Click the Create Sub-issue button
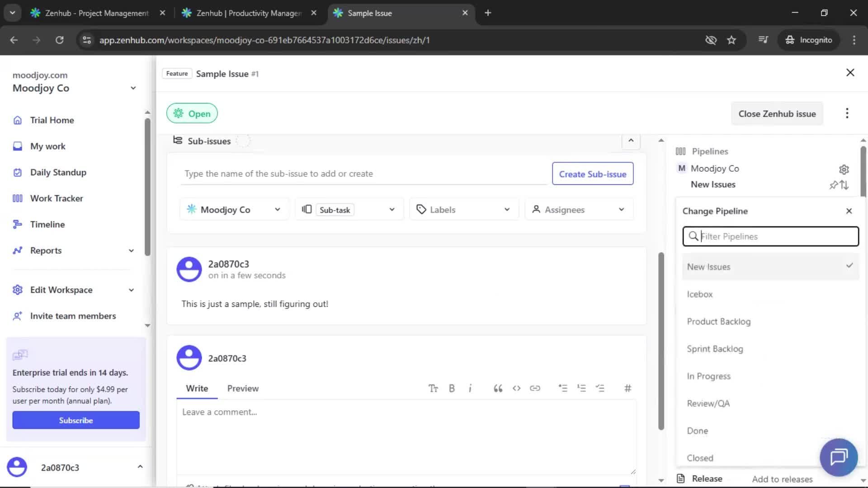The height and width of the screenshot is (488, 868). click(x=593, y=174)
